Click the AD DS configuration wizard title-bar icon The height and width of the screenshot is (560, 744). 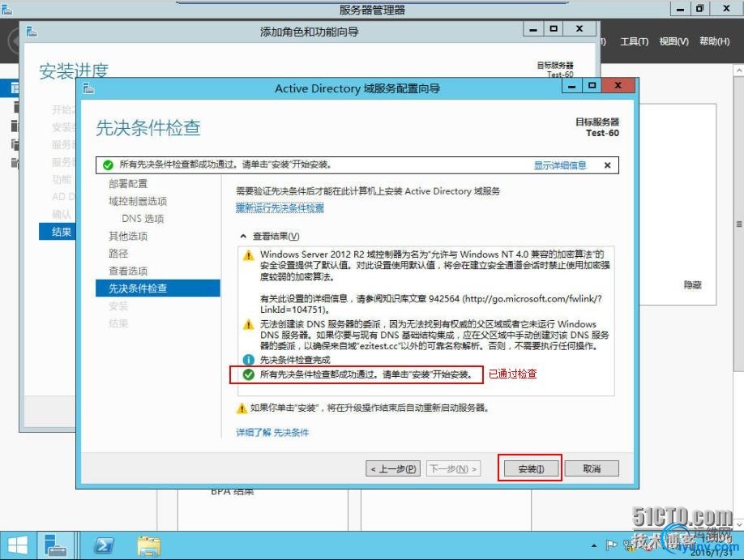coord(88,88)
